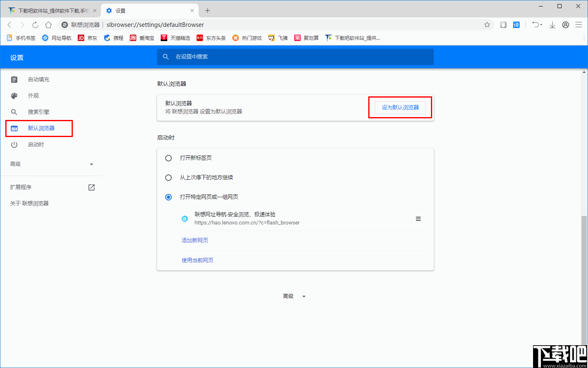Click the settings search field

[295, 57]
